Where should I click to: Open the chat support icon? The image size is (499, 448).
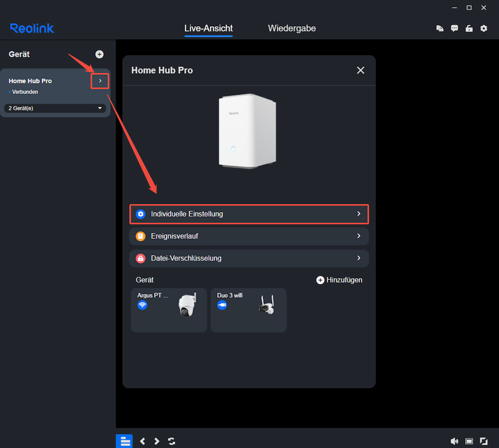click(455, 28)
